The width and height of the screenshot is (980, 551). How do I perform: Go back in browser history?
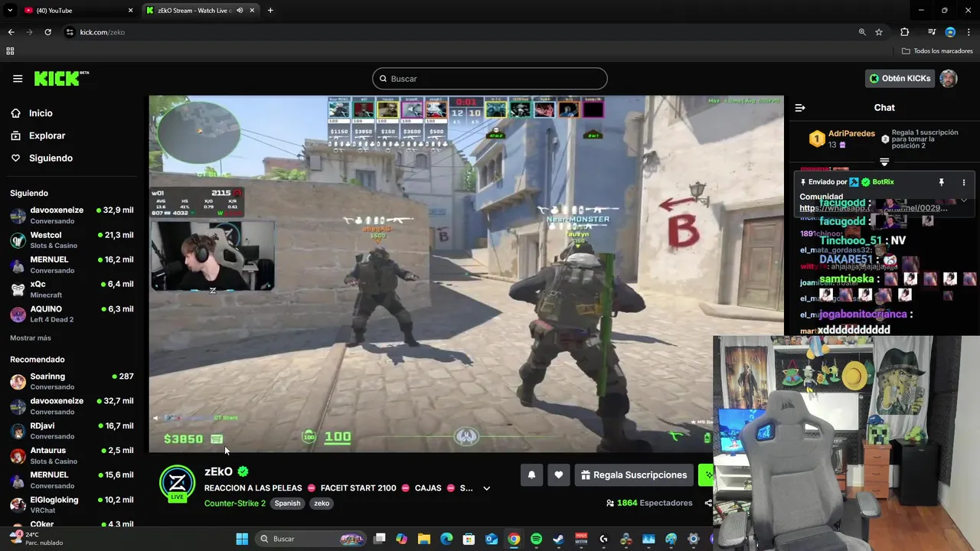(11, 32)
